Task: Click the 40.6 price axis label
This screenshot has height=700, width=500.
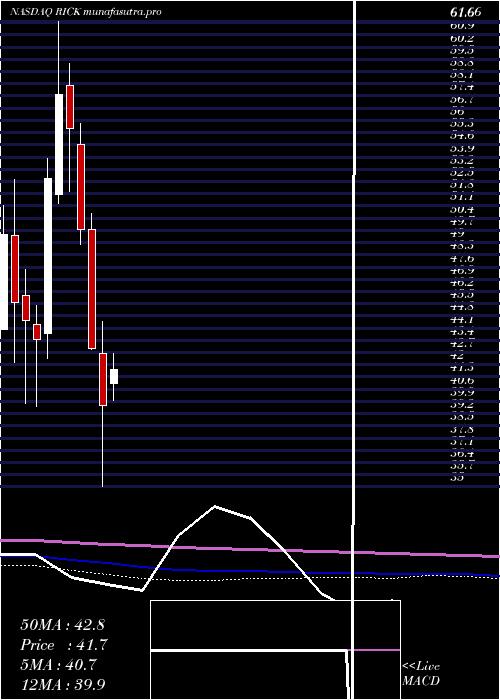Action: [x=462, y=381]
